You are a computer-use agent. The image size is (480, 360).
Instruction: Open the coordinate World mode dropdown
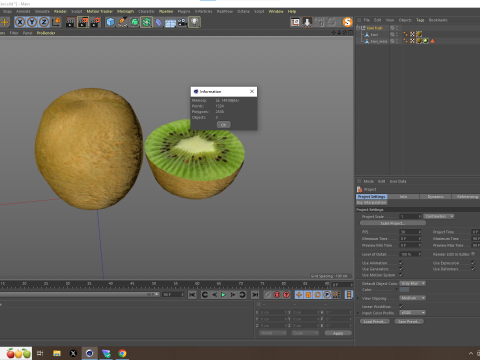click(x=273, y=333)
